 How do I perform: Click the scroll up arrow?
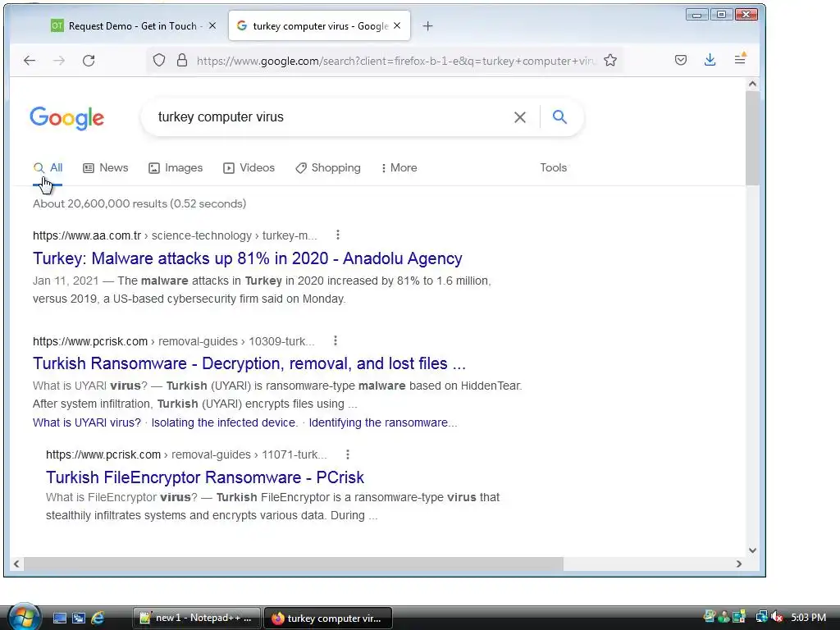pyautogui.click(x=752, y=84)
